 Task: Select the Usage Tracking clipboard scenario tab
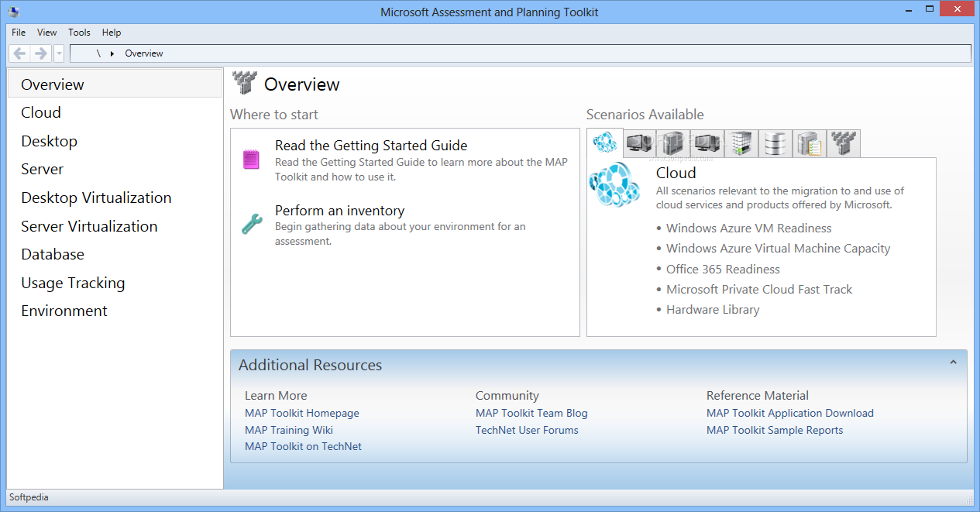810,143
